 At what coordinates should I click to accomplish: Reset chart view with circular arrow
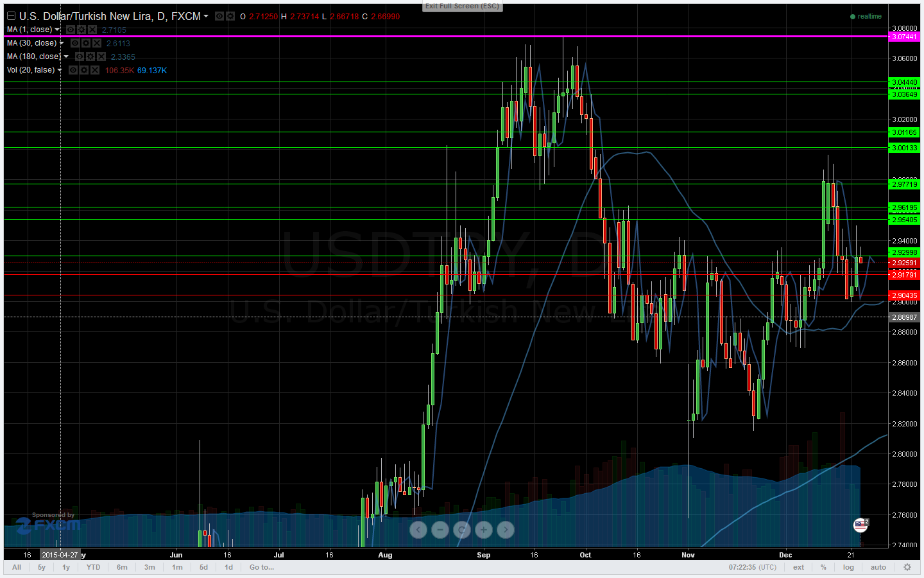pos(462,530)
